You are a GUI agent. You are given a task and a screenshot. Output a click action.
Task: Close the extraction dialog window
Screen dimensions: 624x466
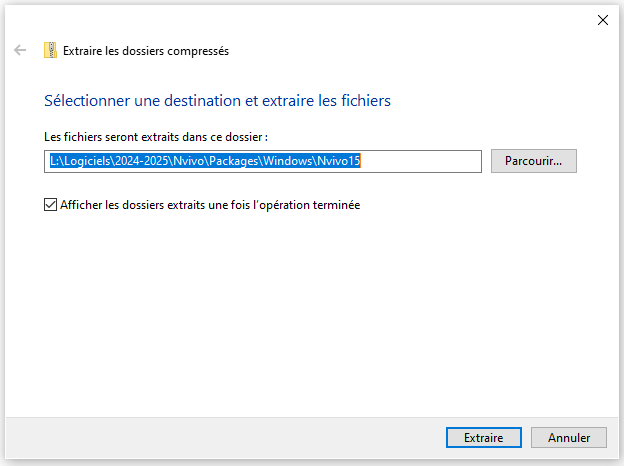602,19
